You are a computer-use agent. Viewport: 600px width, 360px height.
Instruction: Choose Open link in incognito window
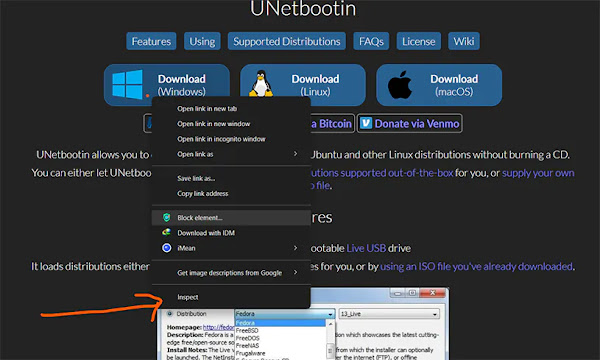(231, 139)
